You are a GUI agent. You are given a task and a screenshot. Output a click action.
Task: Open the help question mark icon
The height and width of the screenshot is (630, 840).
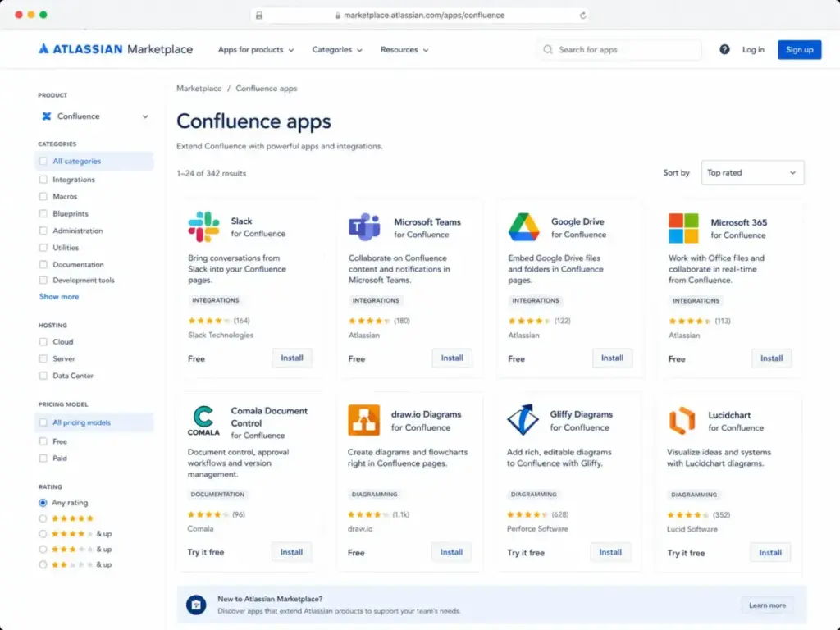(724, 49)
